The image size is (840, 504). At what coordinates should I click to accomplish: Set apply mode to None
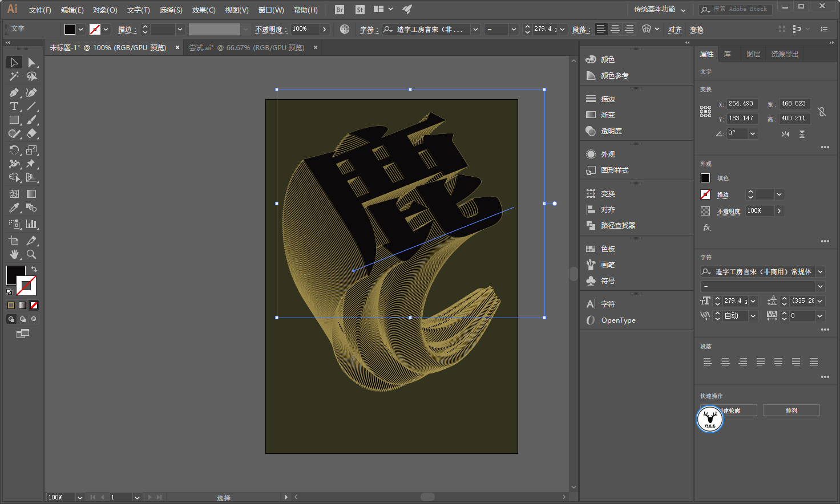coord(34,306)
